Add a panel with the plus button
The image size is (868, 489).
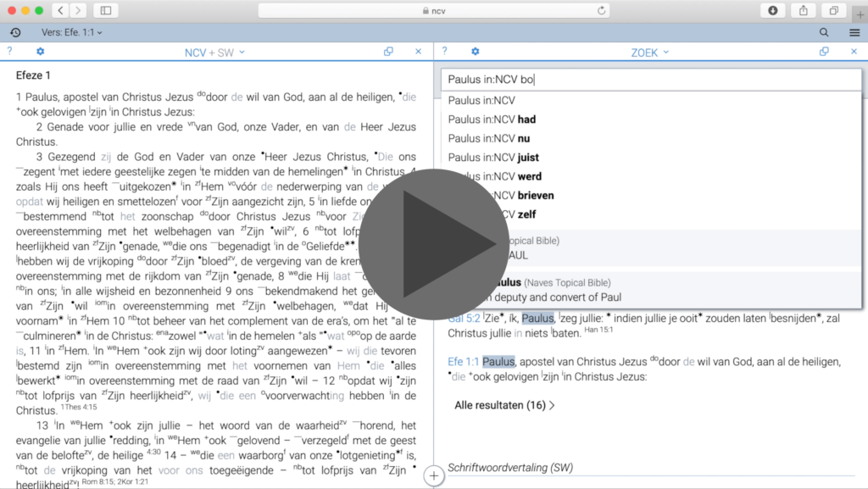pyautogui.click(x=434, y=475)
